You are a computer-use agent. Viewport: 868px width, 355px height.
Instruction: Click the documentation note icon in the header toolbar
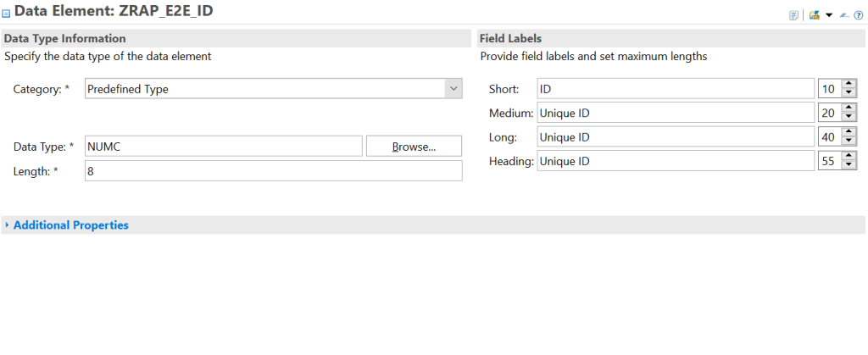(793, 15)
